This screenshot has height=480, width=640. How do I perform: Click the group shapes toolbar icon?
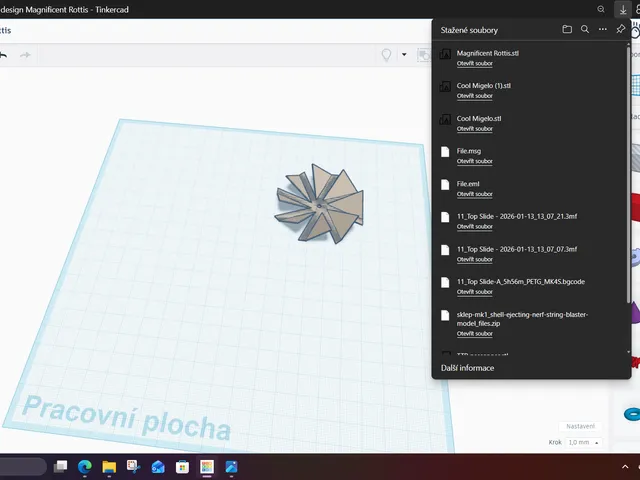(423, 55)
